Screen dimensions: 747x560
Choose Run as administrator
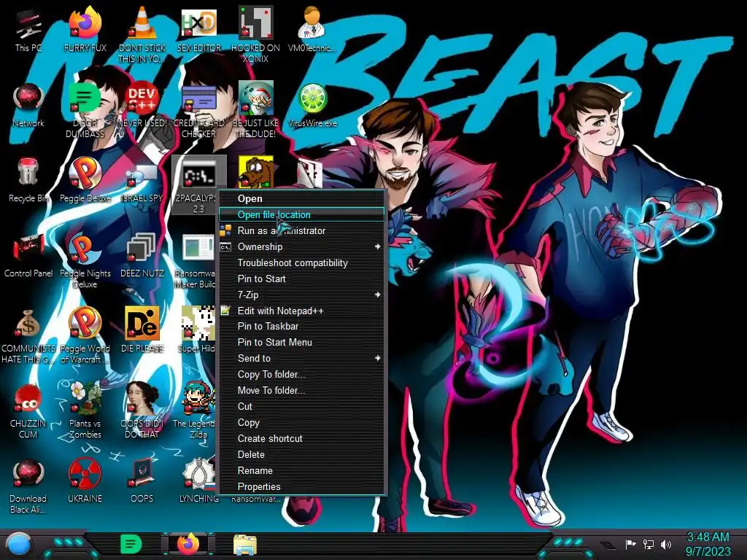301,230
